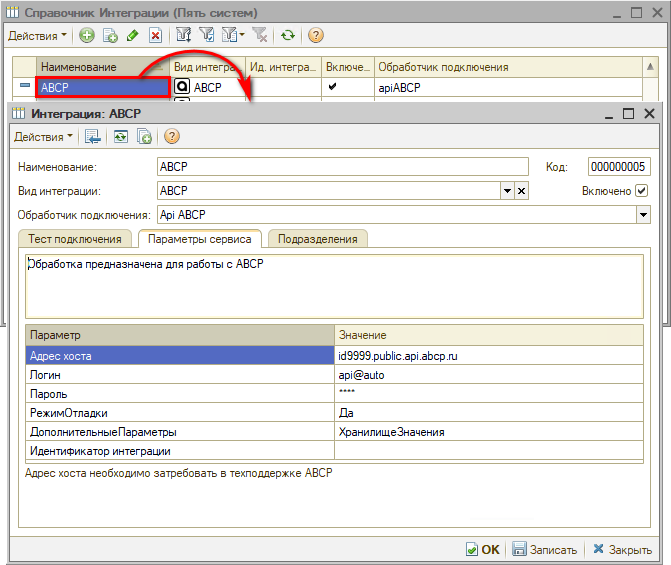Disable filter icon with X
Screen dimensions: 671x565
260,35
